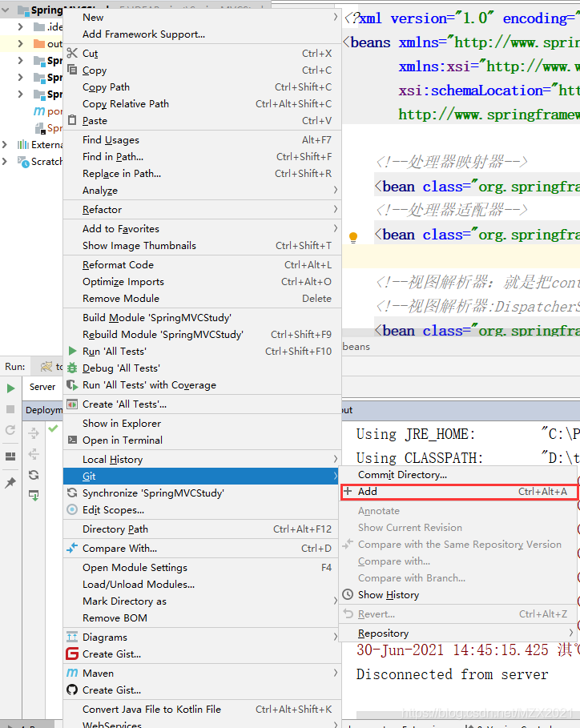The image size is (580, 728).
Task: Click the Cut scissors icon in context menu
Action: pyautogui.click(x=72, y=53)
